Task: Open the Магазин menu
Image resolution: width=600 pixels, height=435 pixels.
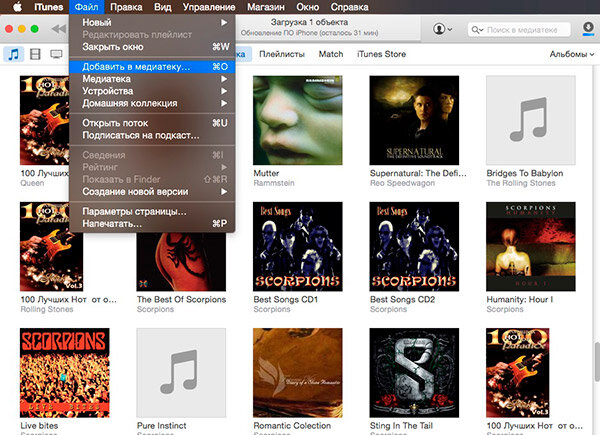Action: click(266, 7)
